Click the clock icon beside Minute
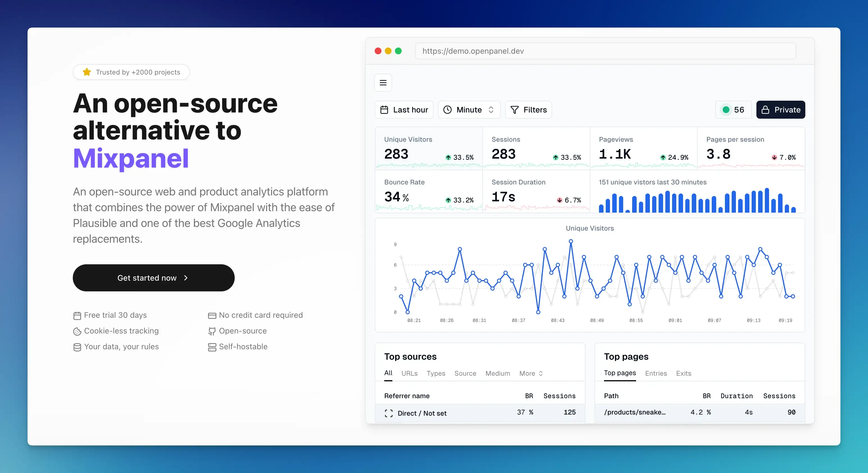The height and width of the screenshot is (473, 868). point(447,110)
